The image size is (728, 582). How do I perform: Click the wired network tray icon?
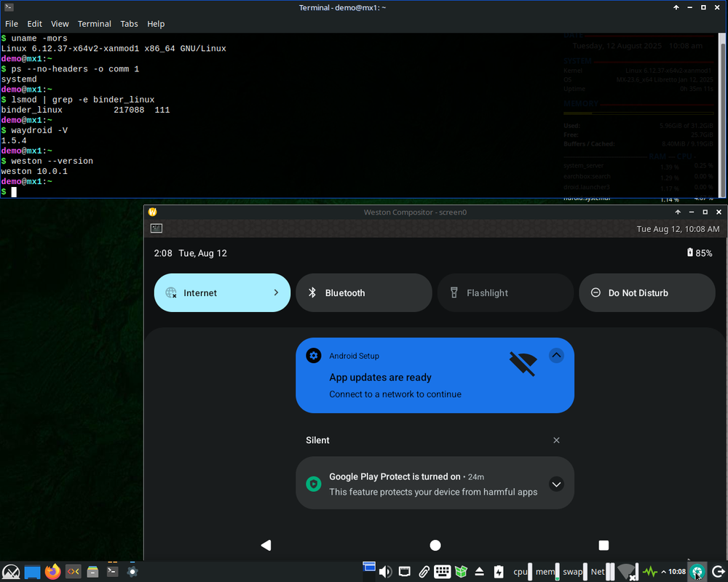[x=405, y=572]
